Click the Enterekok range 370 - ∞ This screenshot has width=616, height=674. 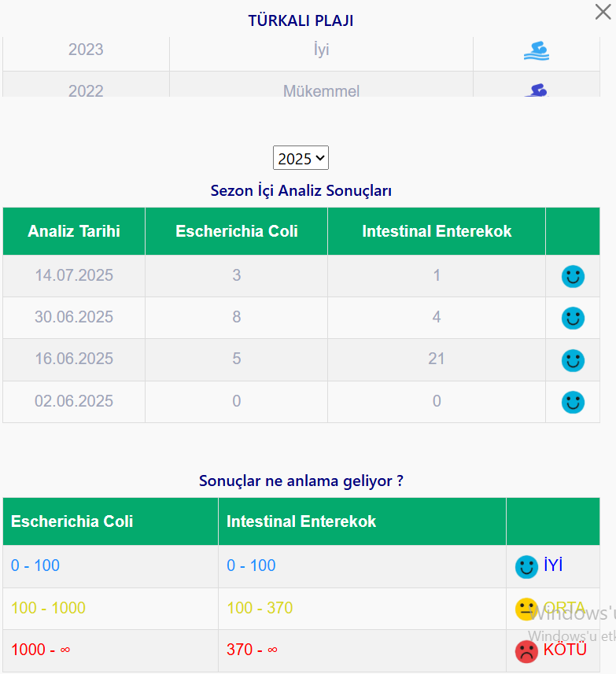tap(252, 650)
